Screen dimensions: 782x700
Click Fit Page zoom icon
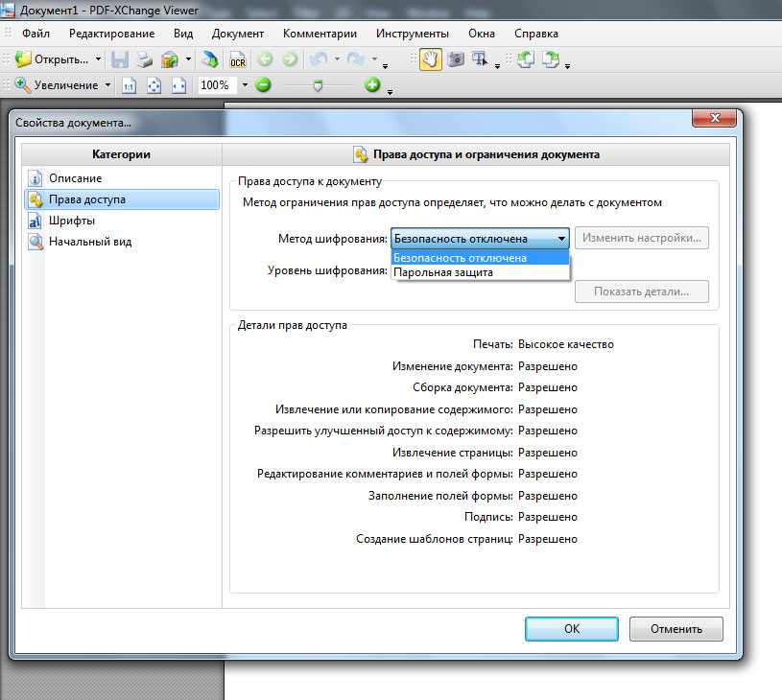pyautogui.click(x=154, y=85)
